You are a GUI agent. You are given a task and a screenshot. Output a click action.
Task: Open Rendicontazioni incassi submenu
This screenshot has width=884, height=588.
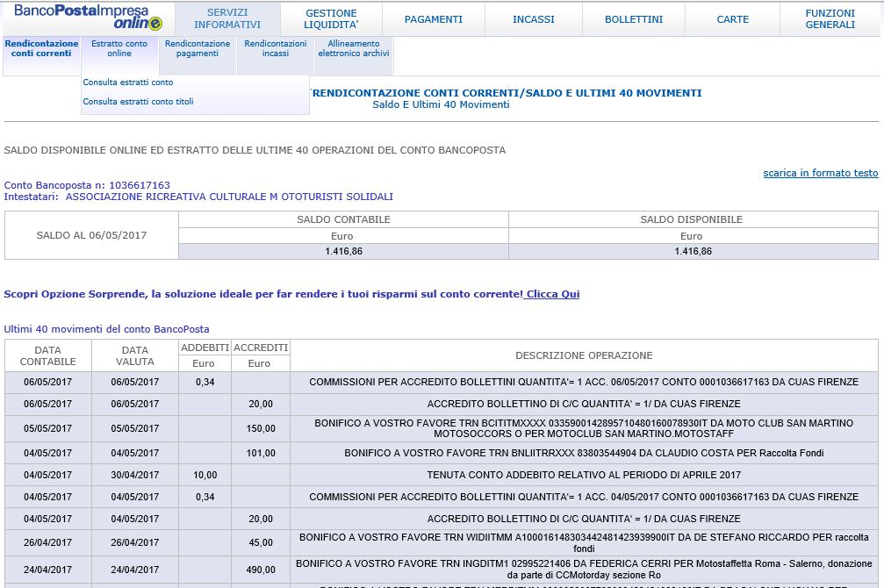276,48
